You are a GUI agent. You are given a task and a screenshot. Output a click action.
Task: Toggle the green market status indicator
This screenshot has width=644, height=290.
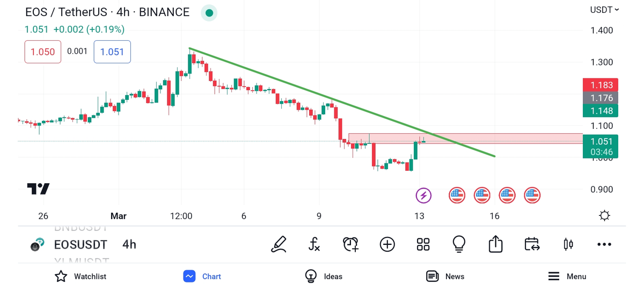pyautogui.click(x=209, y=12)
